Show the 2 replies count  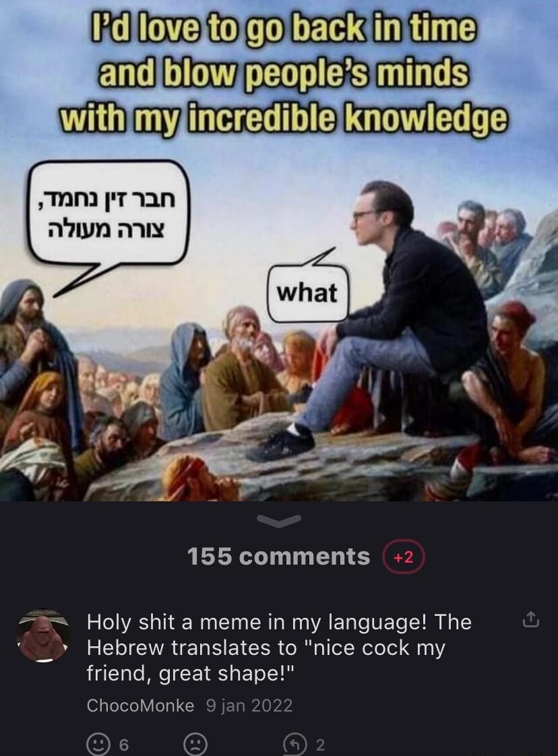pyautogui.click(x=319, y=745)
